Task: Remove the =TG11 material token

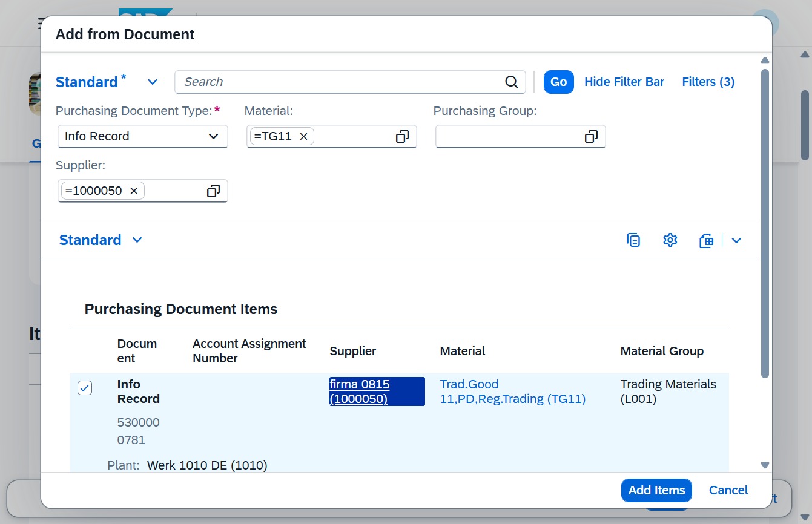Action: (x=304, y=137)
